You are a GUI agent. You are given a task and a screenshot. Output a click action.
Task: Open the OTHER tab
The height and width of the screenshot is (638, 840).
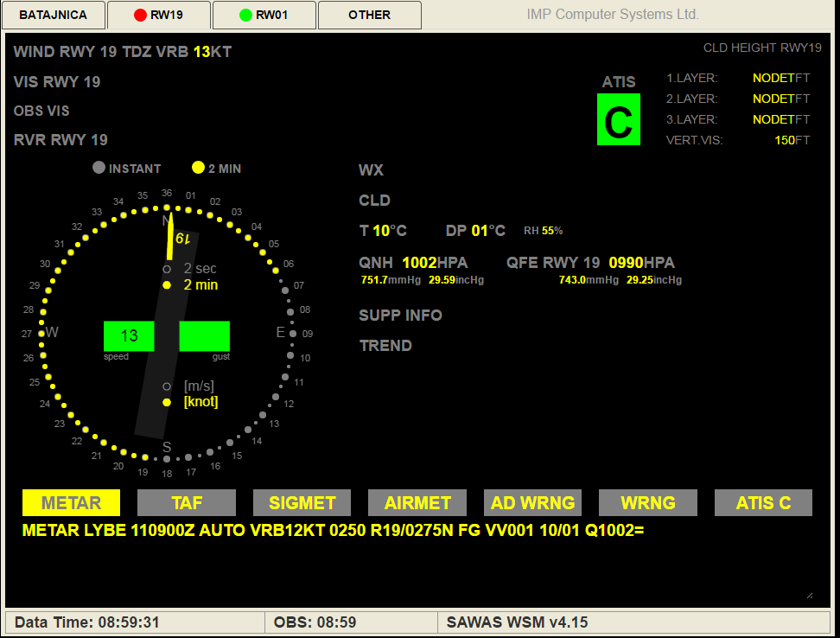click(x=369, y=16)
